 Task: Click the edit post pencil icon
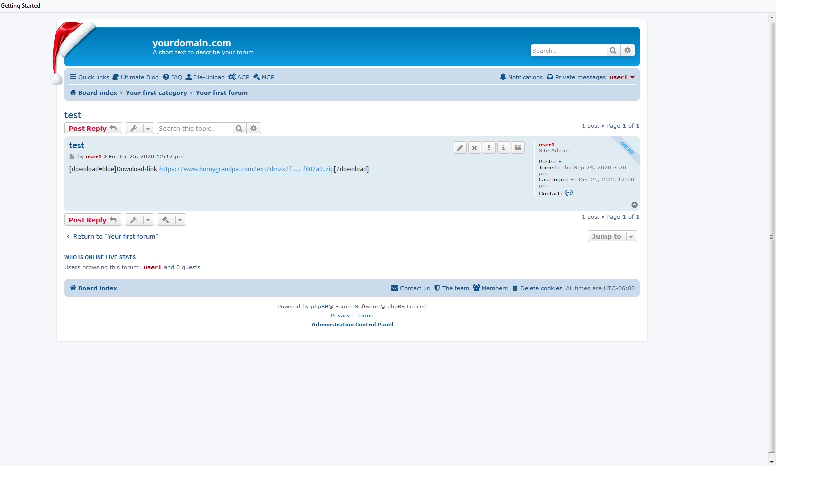[x=460, y=148]
